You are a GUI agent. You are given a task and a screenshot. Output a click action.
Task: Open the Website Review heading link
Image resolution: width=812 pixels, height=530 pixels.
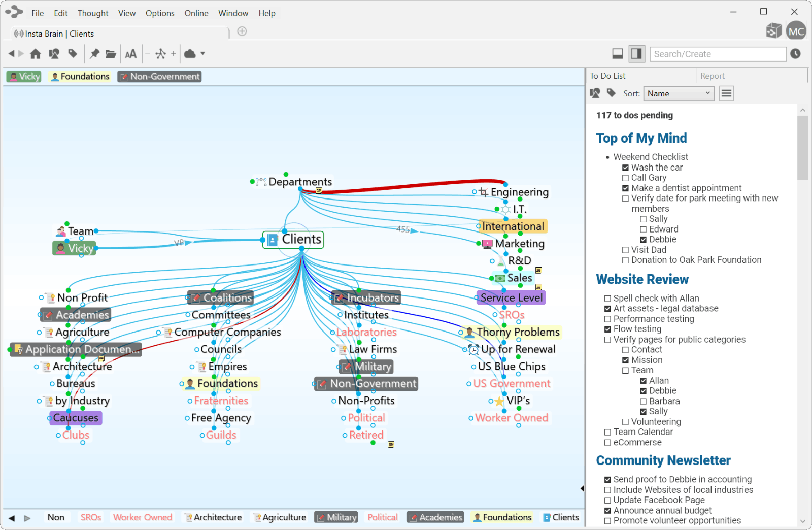pos(642,280)
